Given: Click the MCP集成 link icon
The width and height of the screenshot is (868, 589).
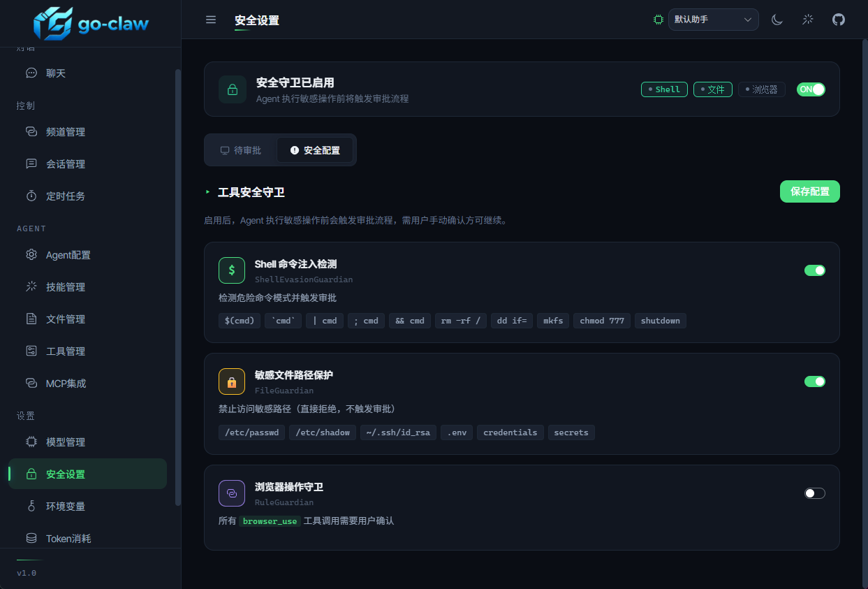Looking at the screenshot, I should (31, 383).
